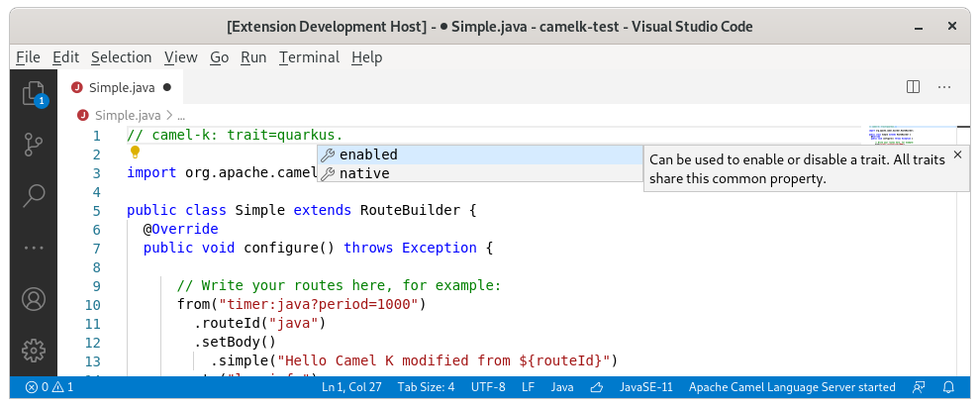Open the Source Control view

click(x=34, y=146)
